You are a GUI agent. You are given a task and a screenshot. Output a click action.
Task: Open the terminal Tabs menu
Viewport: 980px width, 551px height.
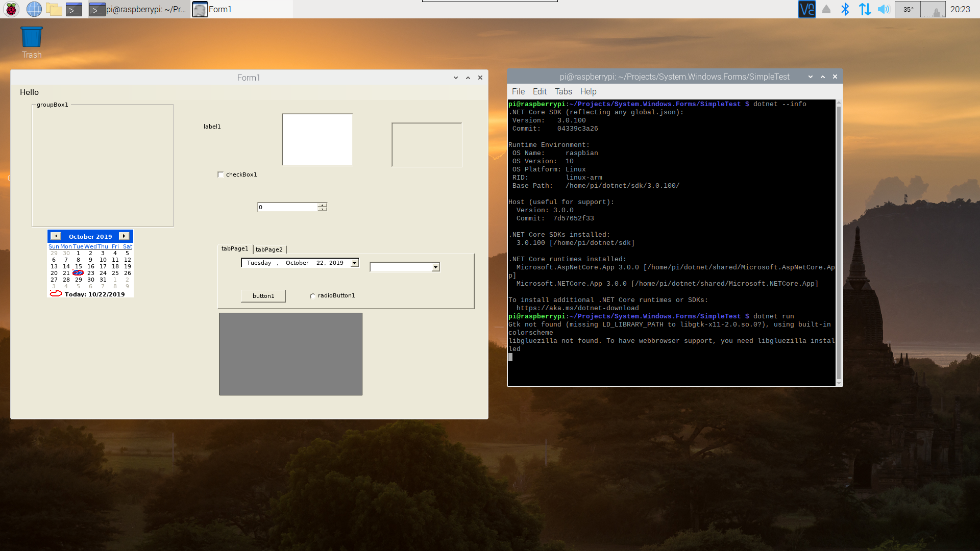(x=563, y=91)
